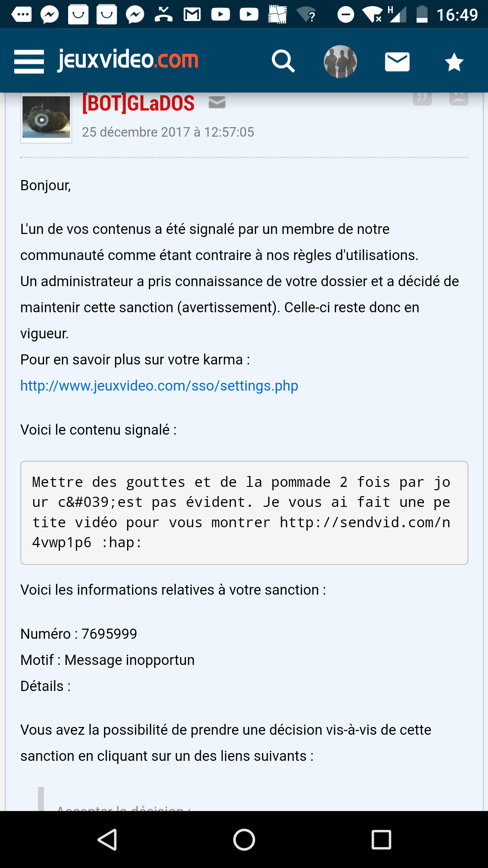488x868 pixels.
Task: Open the Android recent apps button
Action: tap(381, 840)
